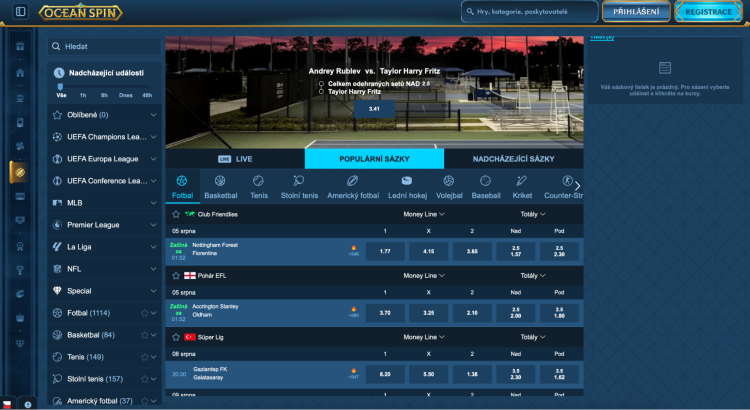Click fire icon on Gaziantep FK match
Viewport: 750px width, 410px height.
[x=353, y=371]
